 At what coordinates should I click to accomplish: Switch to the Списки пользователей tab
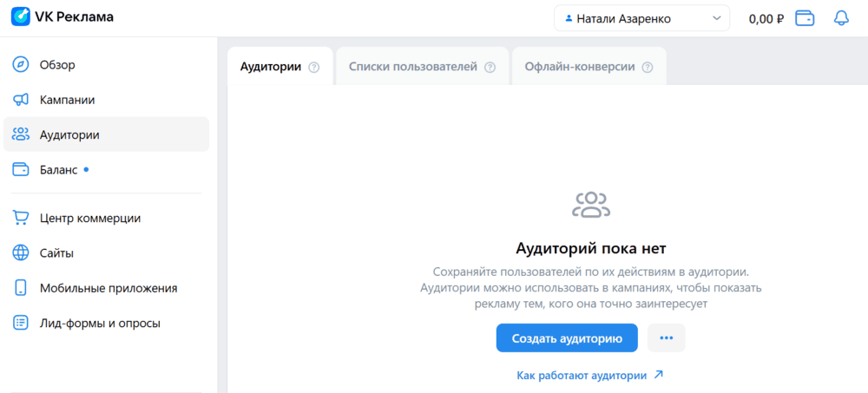(413, 67)
